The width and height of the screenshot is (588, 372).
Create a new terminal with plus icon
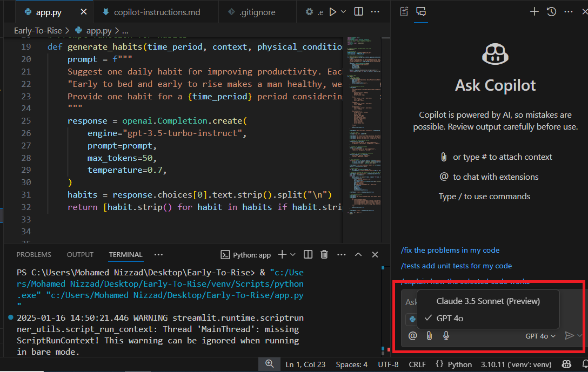pos(282,255)
